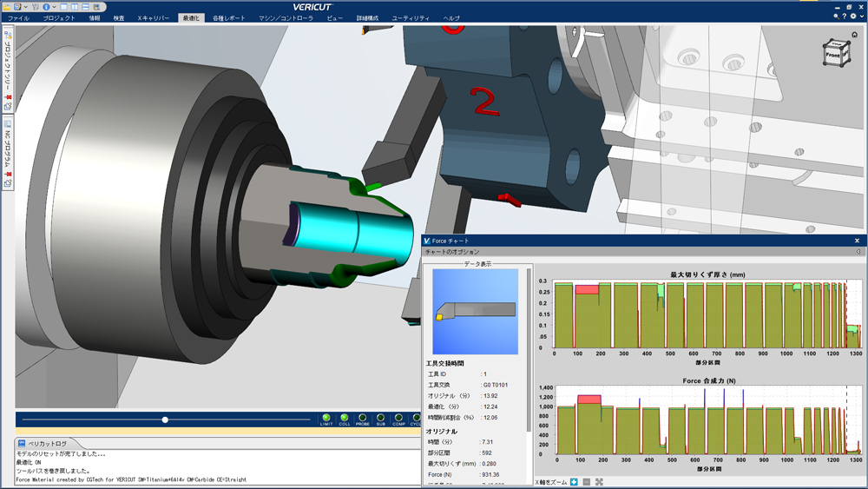Click the save project icon
The height and width of the screenshot is (489, 868).
coord(17,7)
